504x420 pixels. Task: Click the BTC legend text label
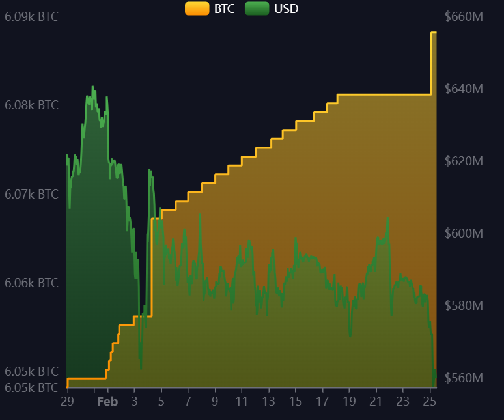tap(225, 8)
